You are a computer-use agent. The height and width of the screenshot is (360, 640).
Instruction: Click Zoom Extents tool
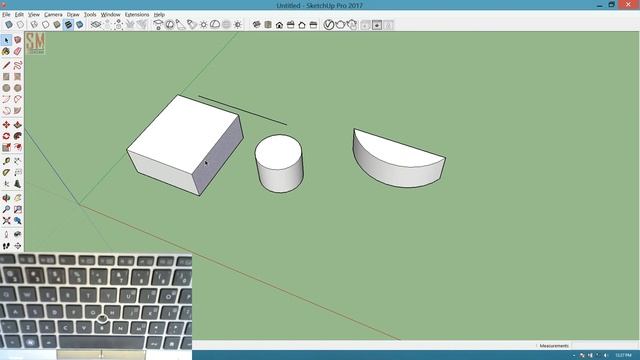pyautogui.click(x=6, y=221)
